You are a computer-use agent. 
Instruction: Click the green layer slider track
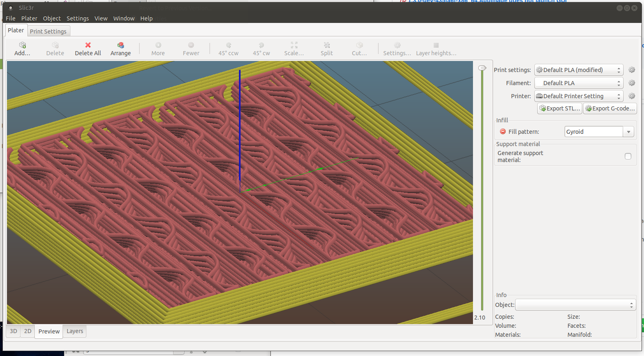click(482, 190)
